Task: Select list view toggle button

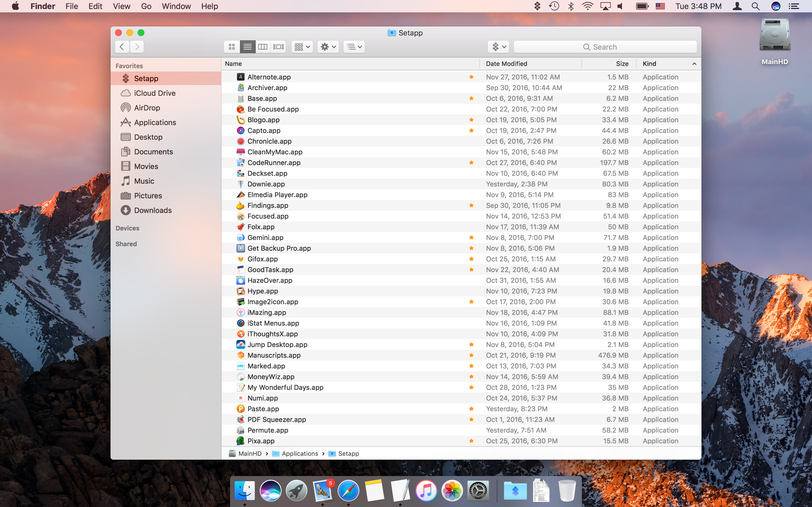Action: coord(247,47)
